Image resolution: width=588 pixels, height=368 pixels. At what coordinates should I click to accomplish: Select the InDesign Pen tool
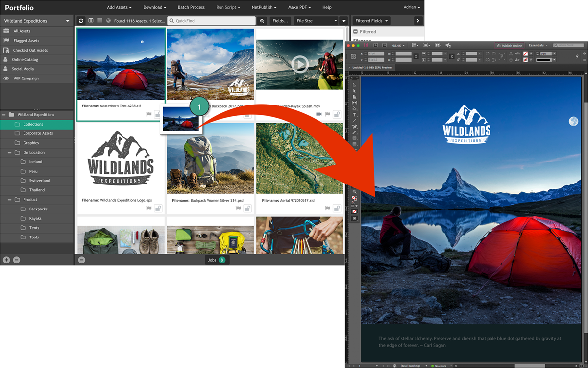pos(354,127)
